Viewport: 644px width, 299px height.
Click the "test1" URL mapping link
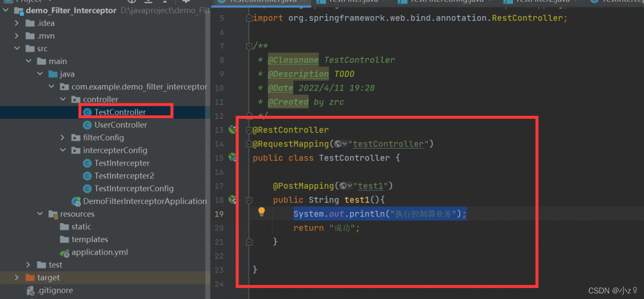[371, 186]
